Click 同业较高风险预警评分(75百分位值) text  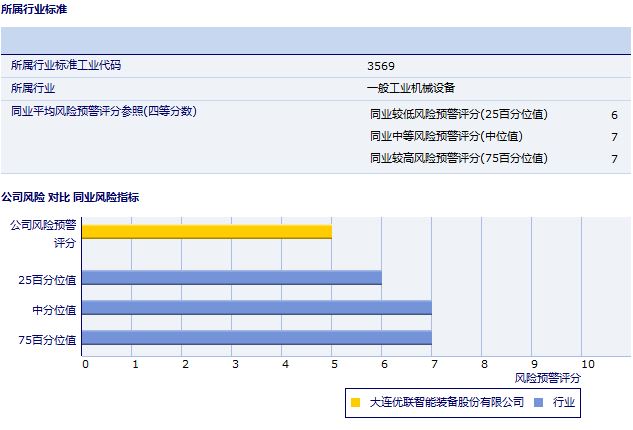[465, 158]
